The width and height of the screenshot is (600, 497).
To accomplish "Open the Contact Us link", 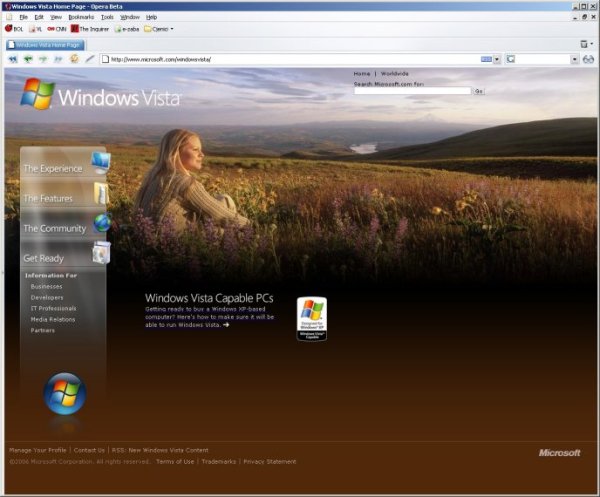I will [89, 450].
